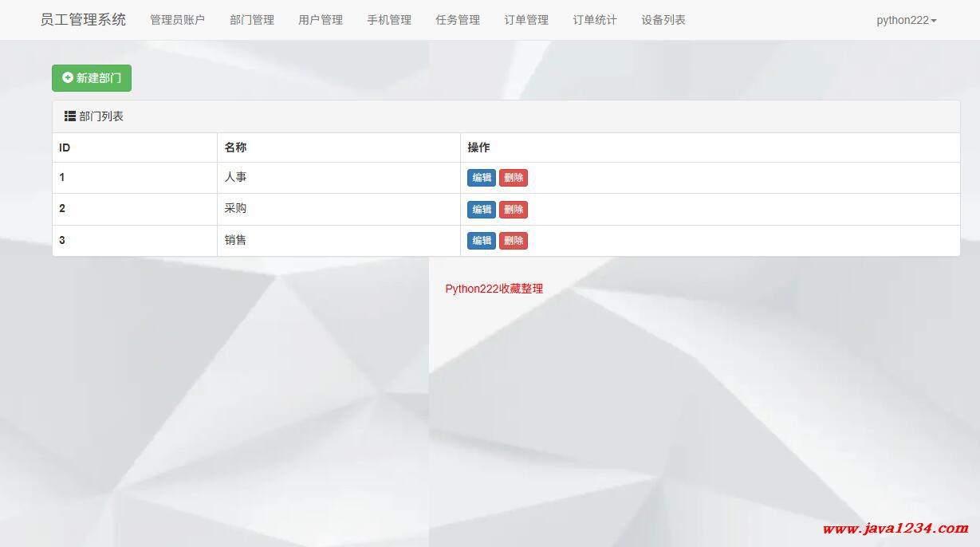Go to 部门管理 in navbar
The height and width of the screenshot is (547, 980).
(252, 20)
